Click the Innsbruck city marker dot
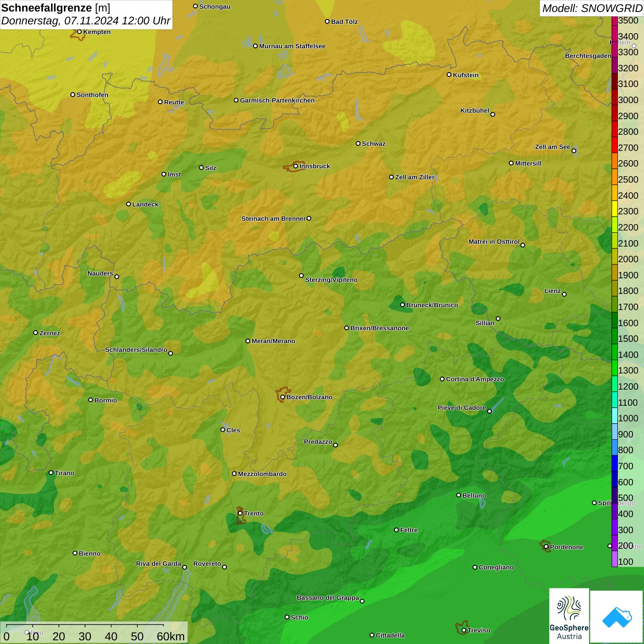Screen dimensions: 644x644 [296, 166]
